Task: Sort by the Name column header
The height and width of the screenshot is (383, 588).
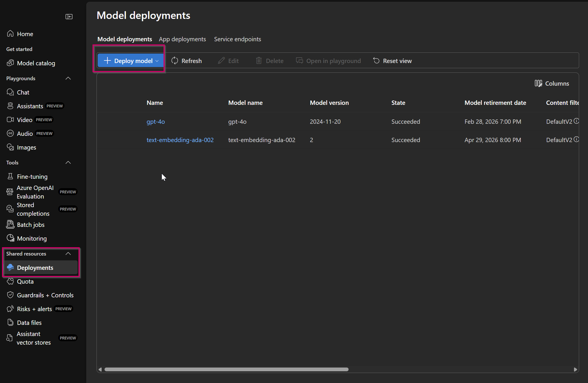Action: (x=155, y=103)
